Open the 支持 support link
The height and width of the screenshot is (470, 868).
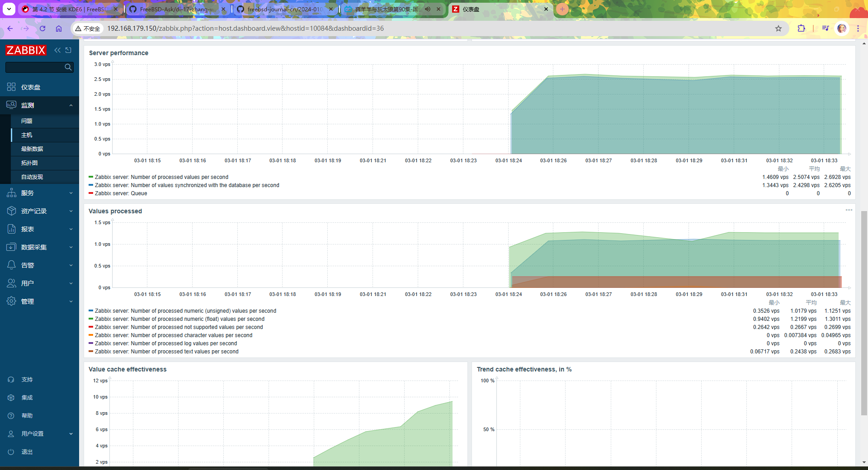[x=27, y=380]
